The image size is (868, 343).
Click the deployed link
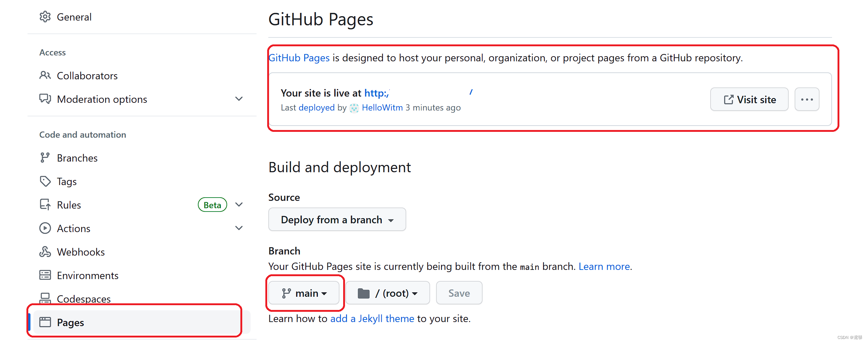pyautogui.click(x=317, y=108)
